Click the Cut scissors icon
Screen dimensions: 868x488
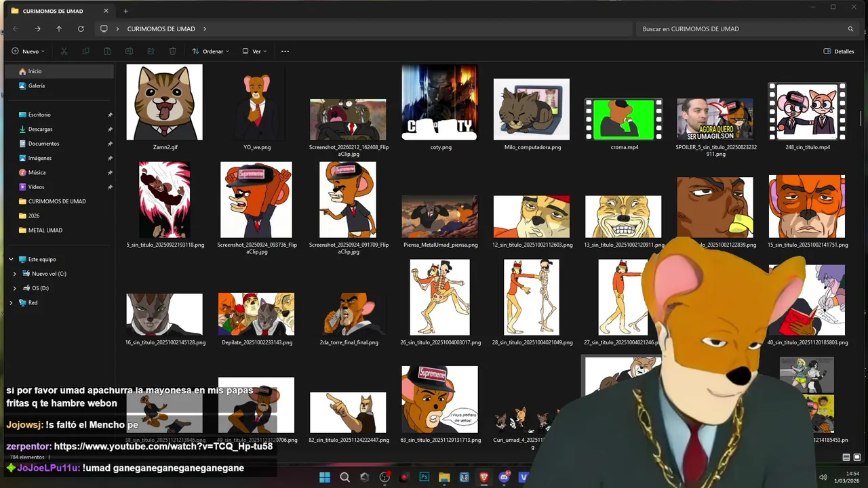click(64, 52)
